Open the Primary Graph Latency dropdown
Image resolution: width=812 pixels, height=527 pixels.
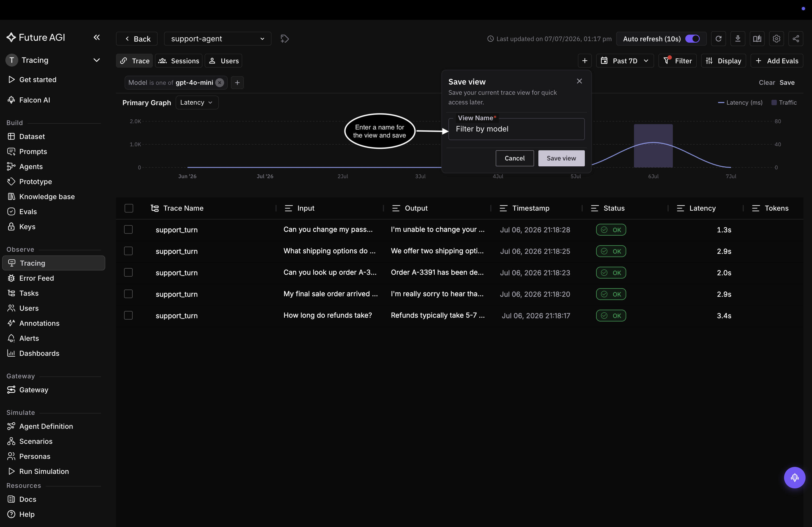(x=197, y=103)
